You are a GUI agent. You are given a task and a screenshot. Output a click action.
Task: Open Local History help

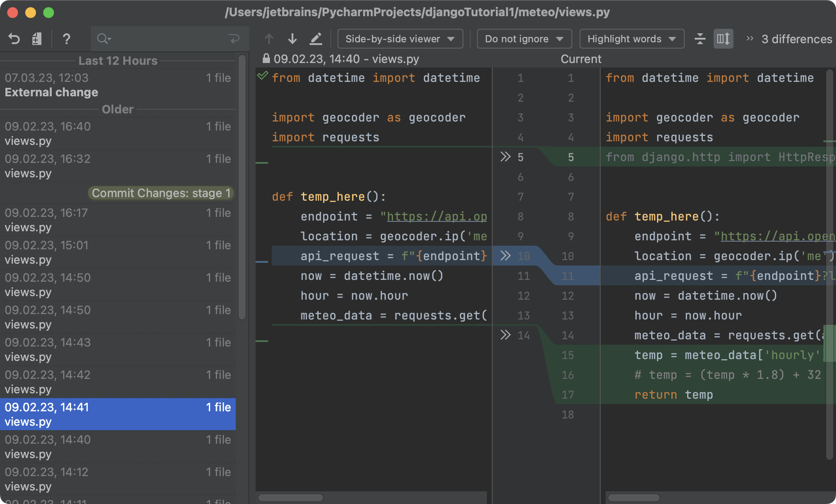point(67,39)
